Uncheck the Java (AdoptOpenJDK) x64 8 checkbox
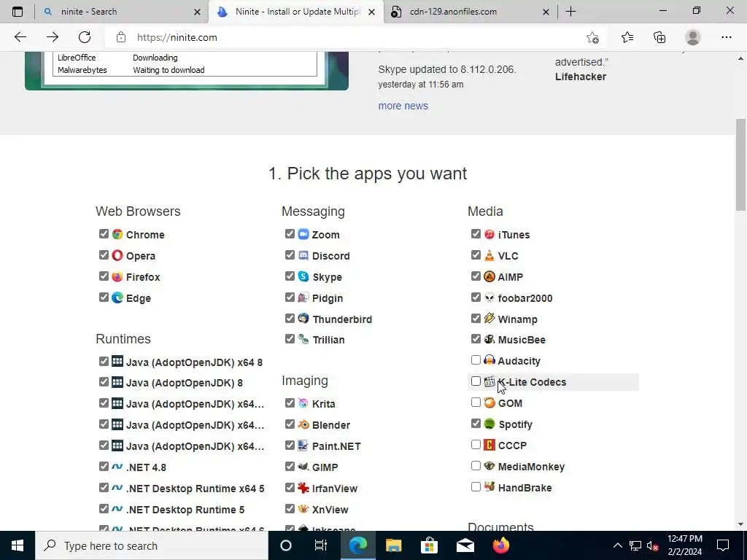 point(104,362)
